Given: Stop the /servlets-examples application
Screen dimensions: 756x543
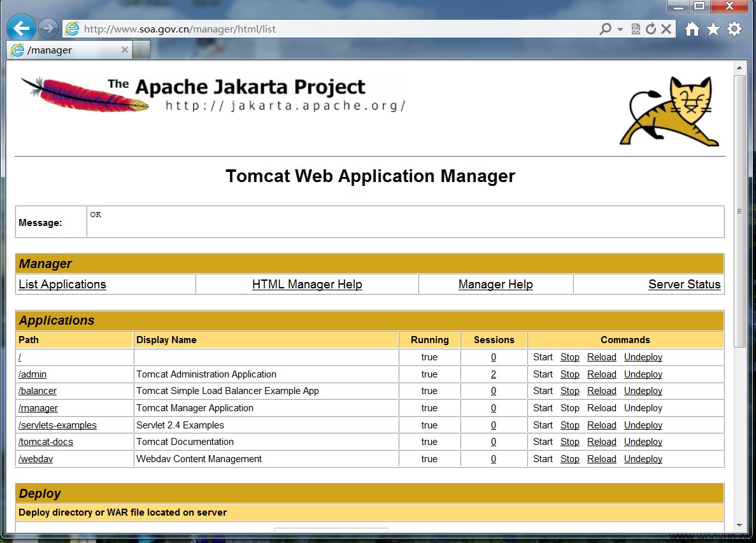Looking at the screenshot, I should click(570, 425).
